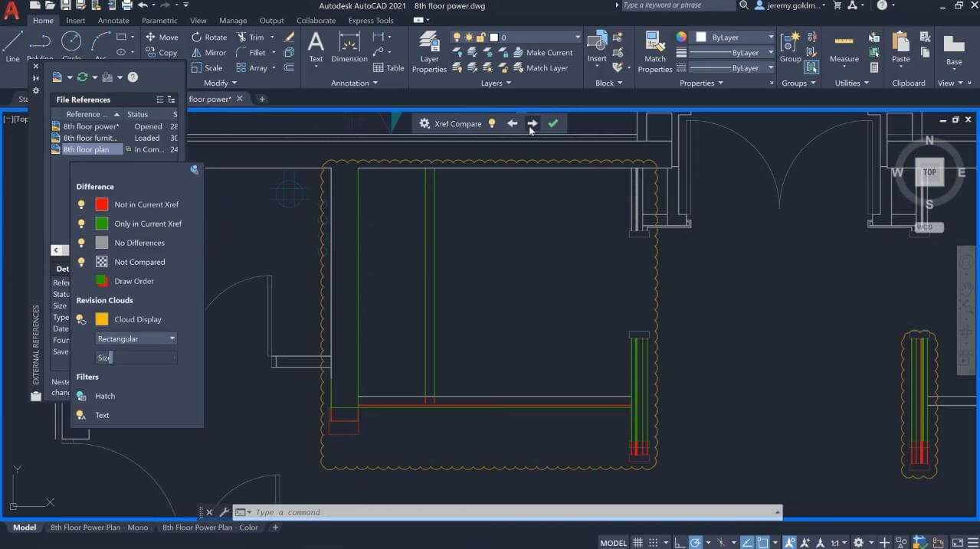Insert a Table from the Annotation panel
The height and width of the screenshot is (549, 980).
pos(388,68)
